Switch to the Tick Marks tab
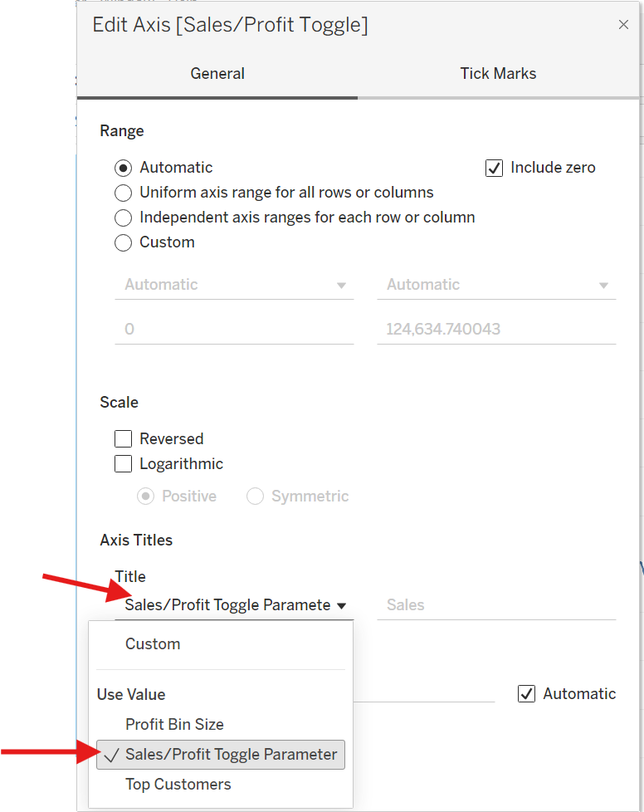 (x=498, y=74)
